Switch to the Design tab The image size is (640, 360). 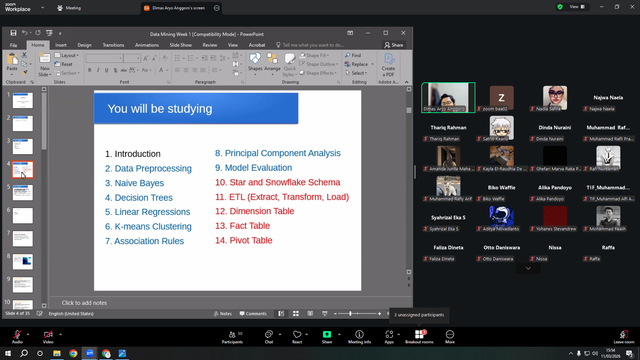[x=84, y=45]
